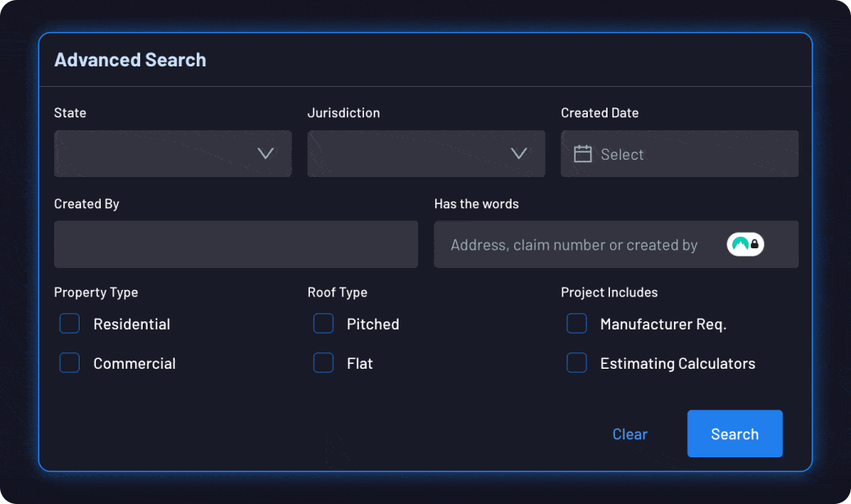Focus the Created By input field
This screenshot has height=504, width=851.
click(236, 244)
